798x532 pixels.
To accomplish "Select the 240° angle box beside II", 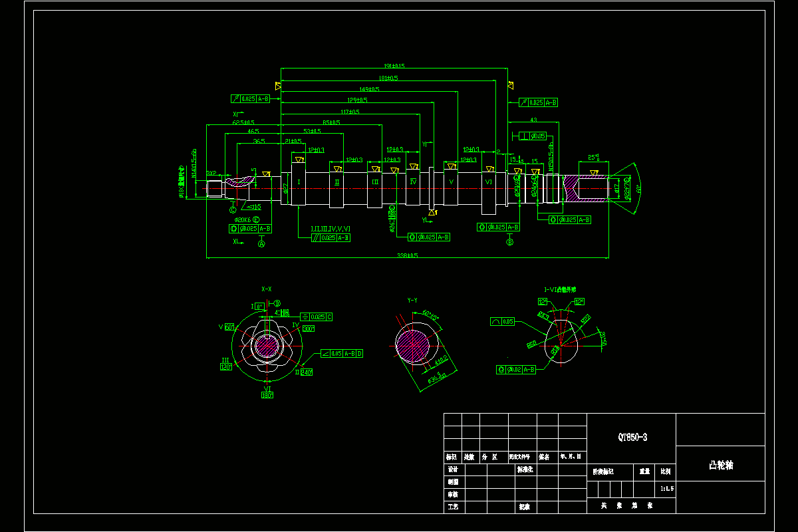I will tap(307, 372).
